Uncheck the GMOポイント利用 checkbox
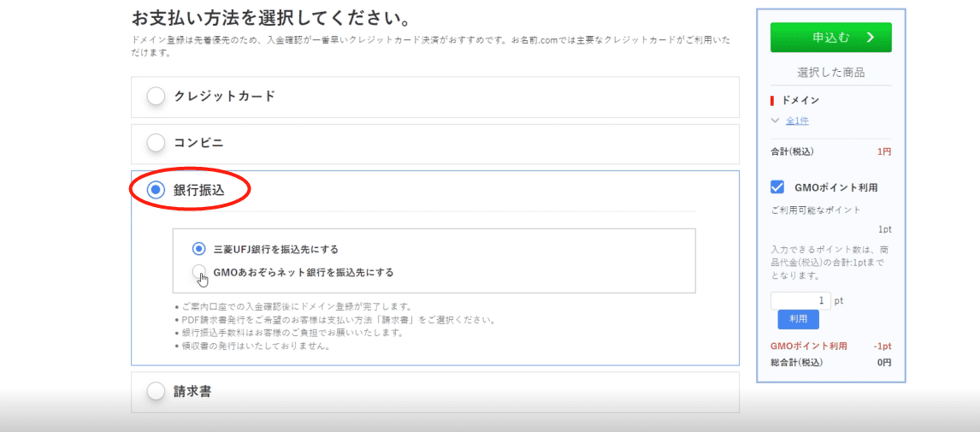Image resolution: width=980 pixels, height=432 pixels. click(x=777, y=186)
